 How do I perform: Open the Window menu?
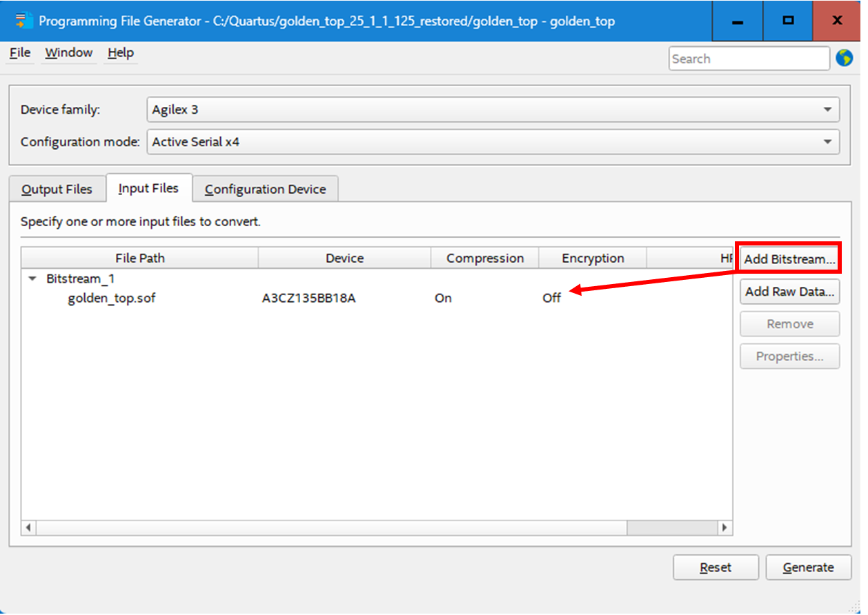tap(68, 53)
